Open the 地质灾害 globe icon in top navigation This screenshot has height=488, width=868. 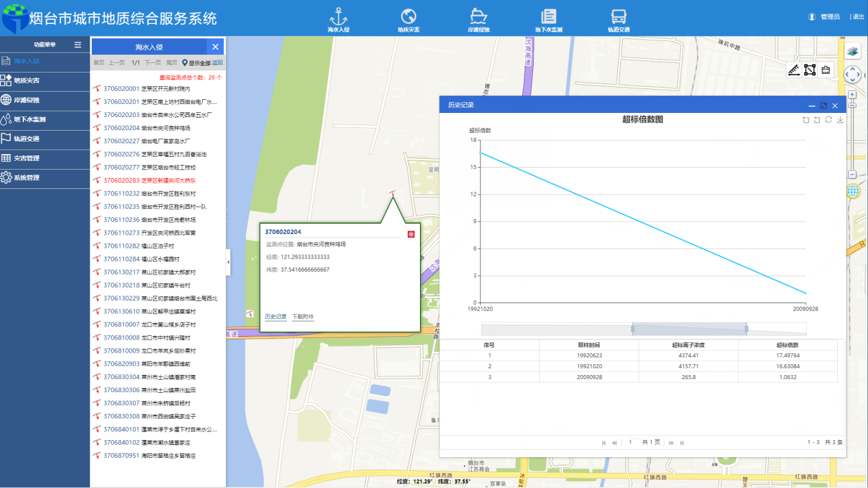point(409,17)
